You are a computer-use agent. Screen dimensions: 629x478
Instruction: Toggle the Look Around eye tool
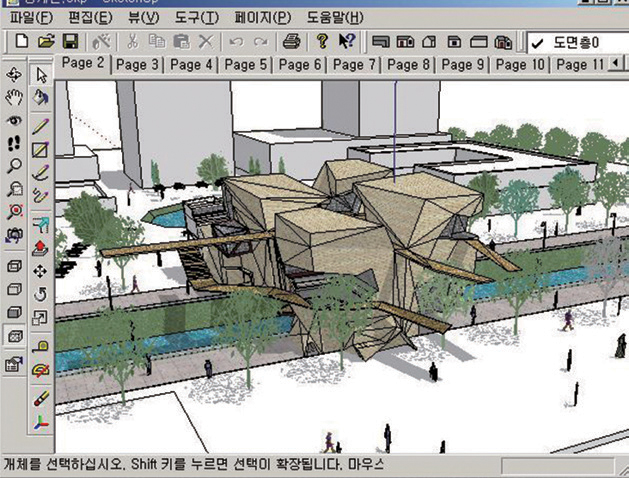[x=14, y=121]
